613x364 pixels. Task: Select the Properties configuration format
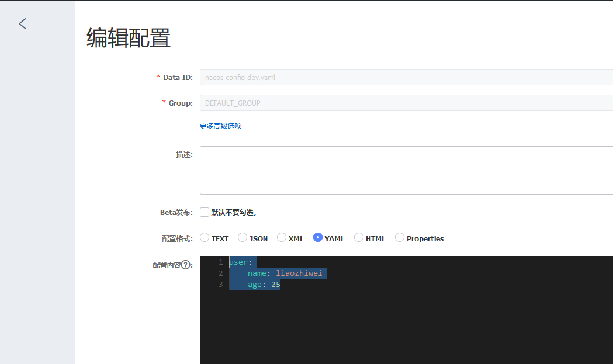(399, 238)
